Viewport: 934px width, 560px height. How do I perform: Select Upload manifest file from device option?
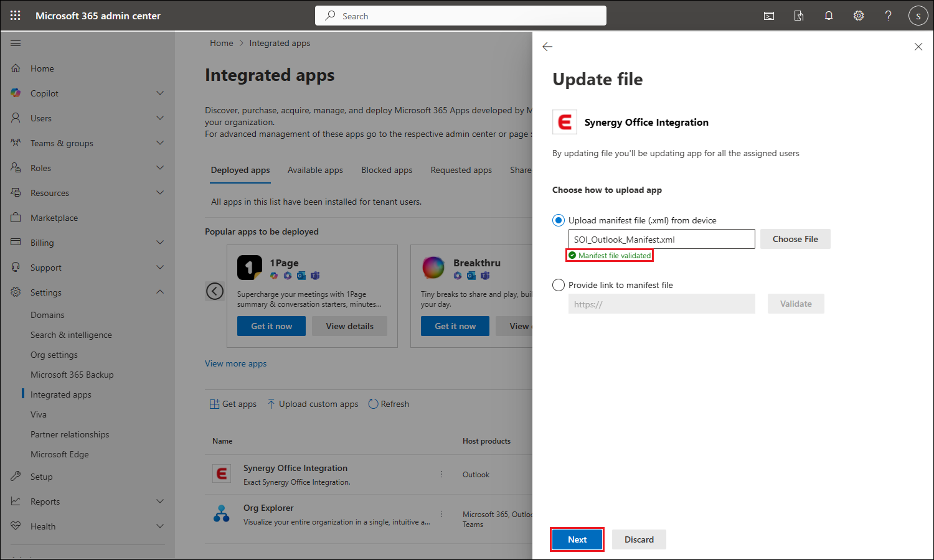coord(559,220)
